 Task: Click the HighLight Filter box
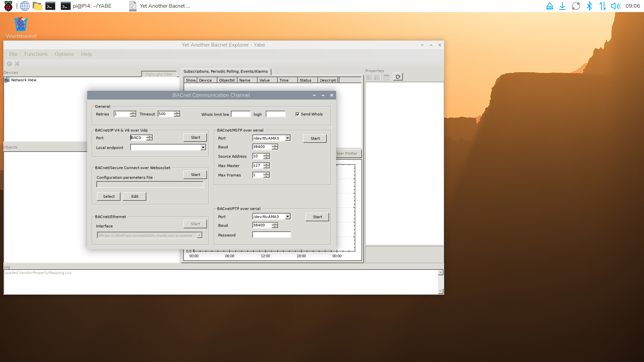pos(159,74)
